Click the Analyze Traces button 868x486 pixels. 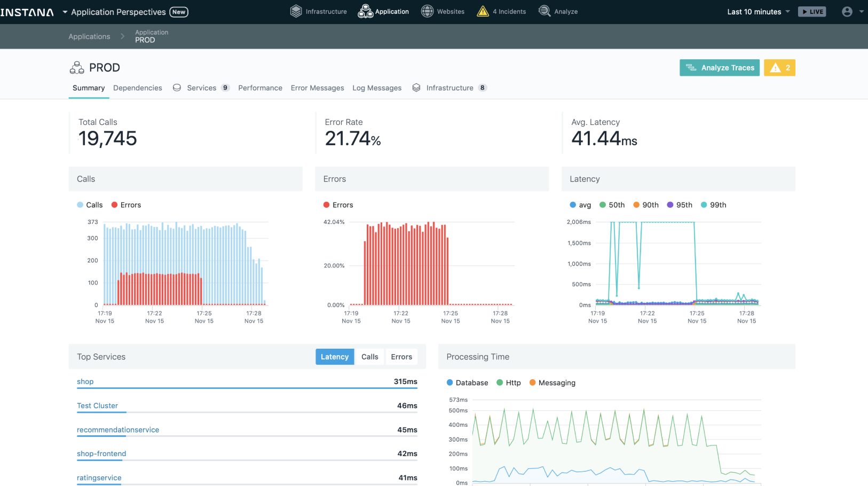[720, 67]
